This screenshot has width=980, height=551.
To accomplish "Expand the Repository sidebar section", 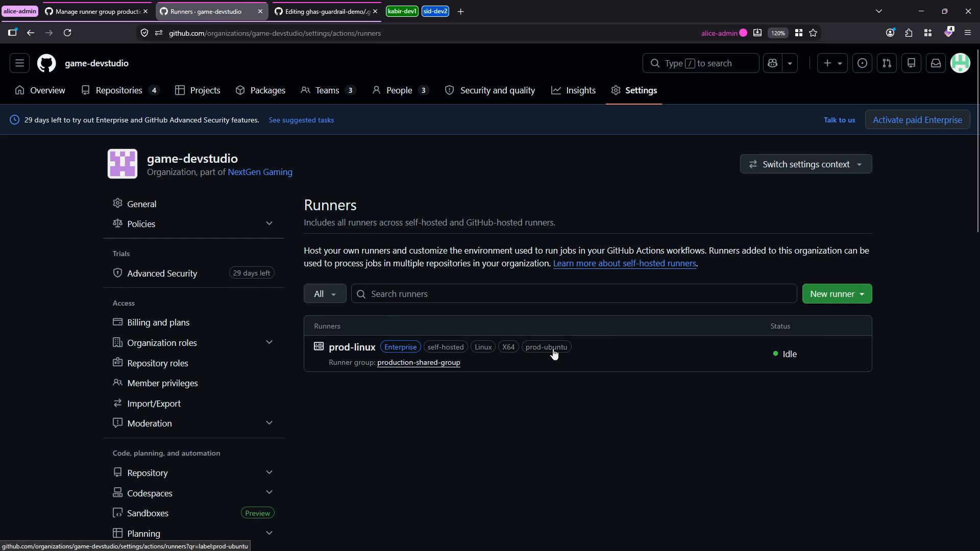I will [x=193, y=473].
